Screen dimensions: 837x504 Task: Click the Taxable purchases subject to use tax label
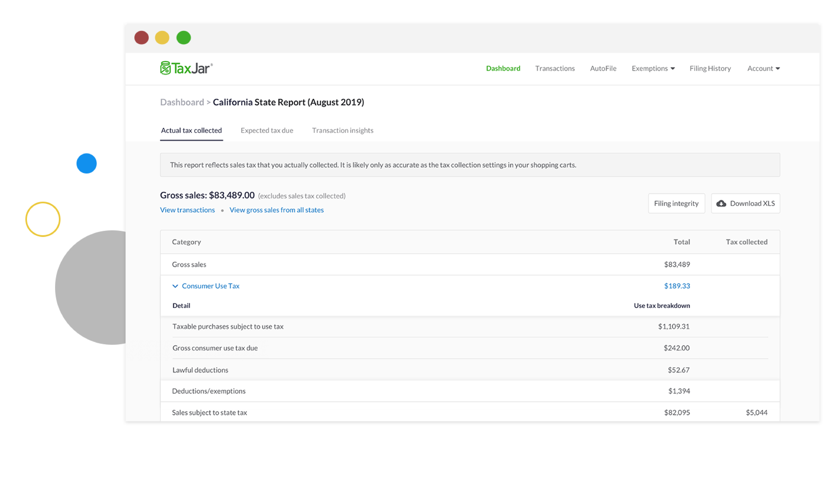[228, 326]
